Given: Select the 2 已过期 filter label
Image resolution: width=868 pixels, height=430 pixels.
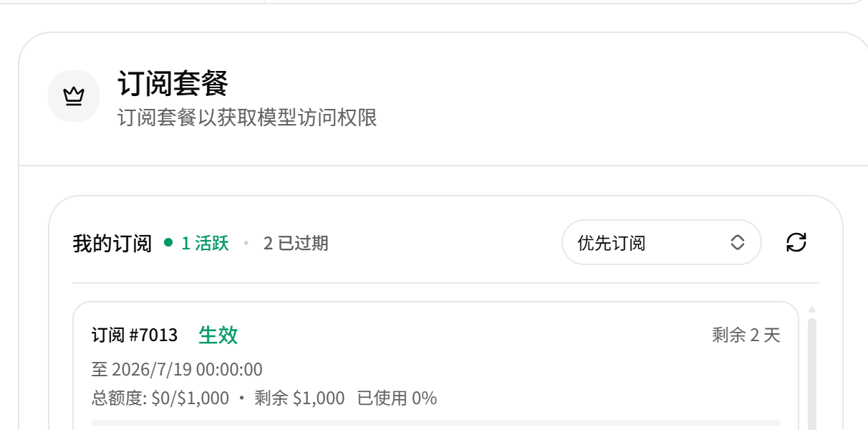Looking at the screenshot, I should [296, 244].
